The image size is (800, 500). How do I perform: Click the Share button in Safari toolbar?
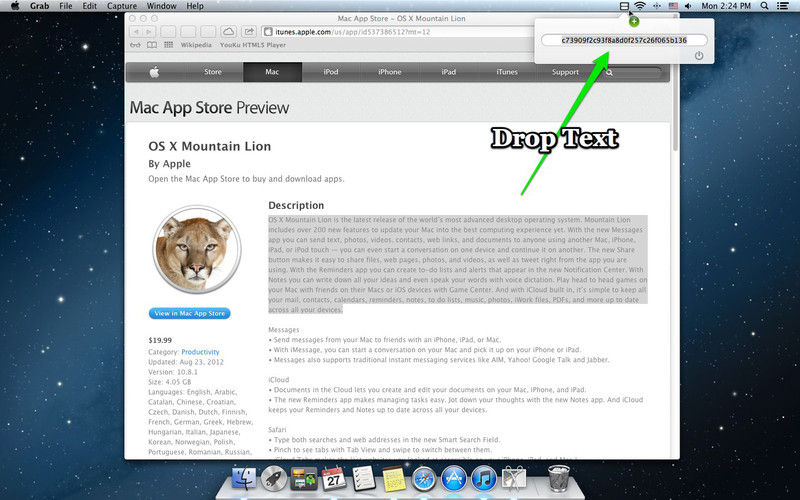pos(248,32)
